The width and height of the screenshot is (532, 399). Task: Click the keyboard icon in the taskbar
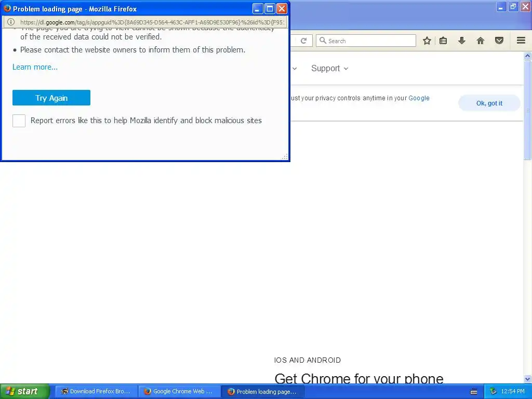pos(474,392)
